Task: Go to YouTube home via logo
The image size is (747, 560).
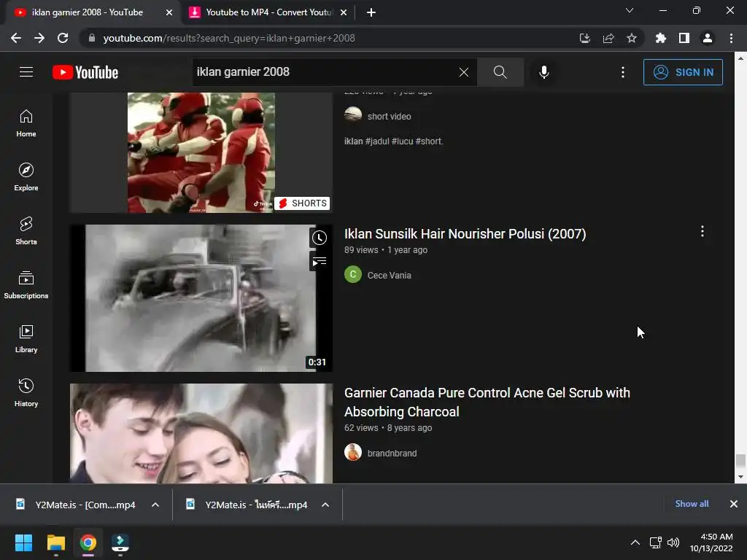Action: [x=85, y=72]
